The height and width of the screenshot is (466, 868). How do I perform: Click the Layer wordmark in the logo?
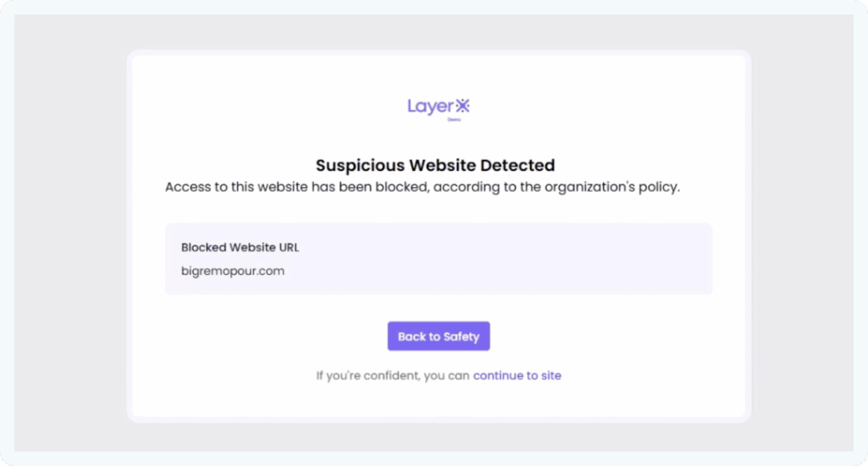(430, 106)
